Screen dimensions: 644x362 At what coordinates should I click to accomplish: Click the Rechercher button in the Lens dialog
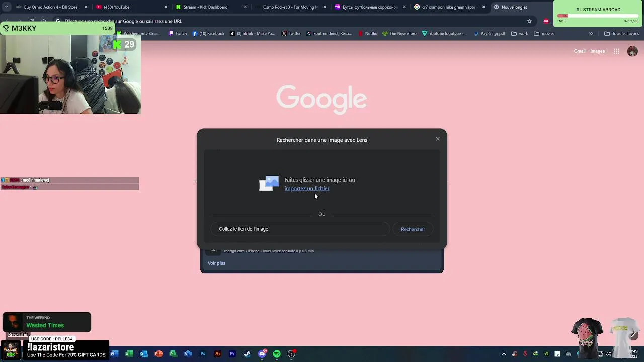pos(413,229)
